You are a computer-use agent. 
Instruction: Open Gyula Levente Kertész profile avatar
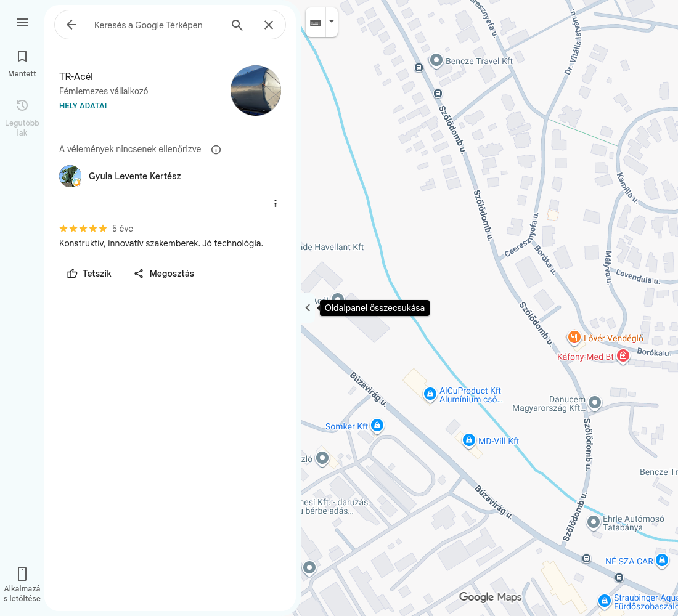point(70,176)
